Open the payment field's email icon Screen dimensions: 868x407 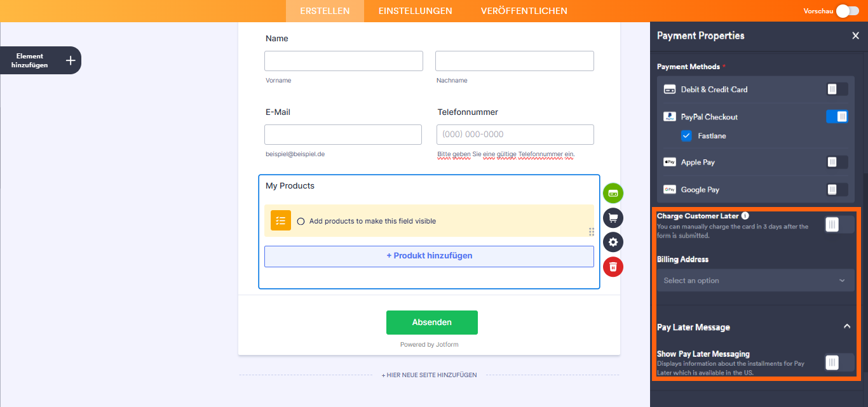(x=613, y=193)
